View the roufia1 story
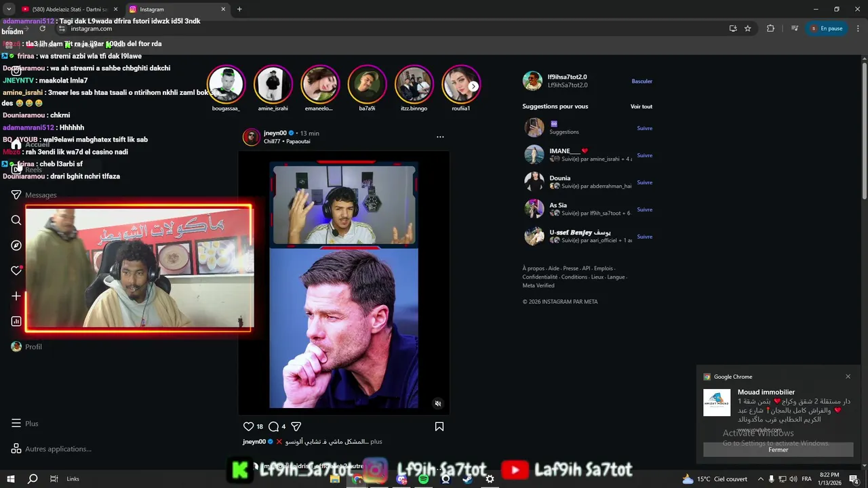 [461, 83]
